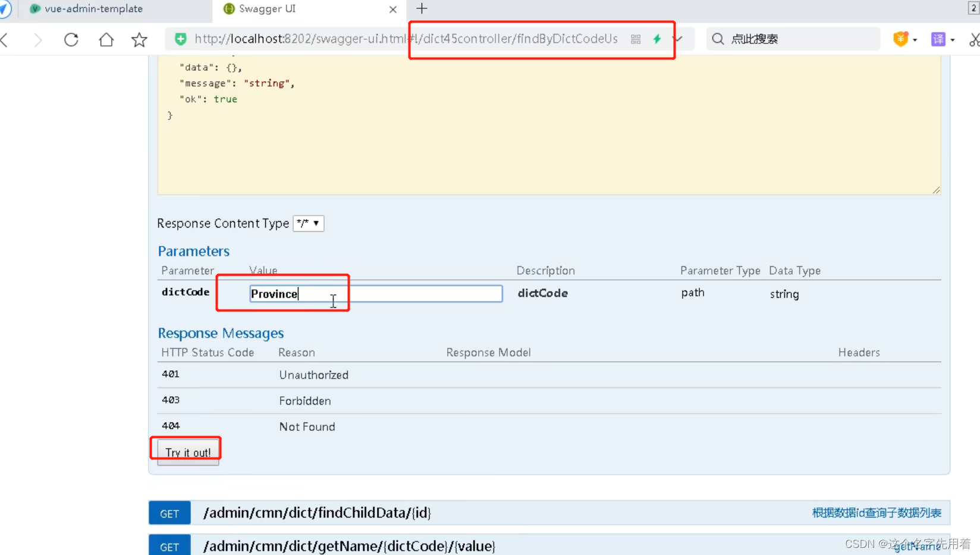Click the dictCode description text

coord(543,293)
